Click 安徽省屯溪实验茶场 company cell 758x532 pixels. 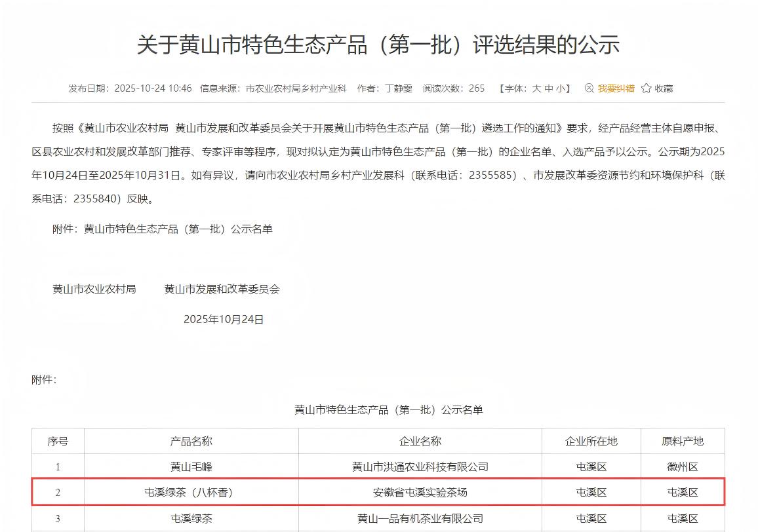[420, 493]
